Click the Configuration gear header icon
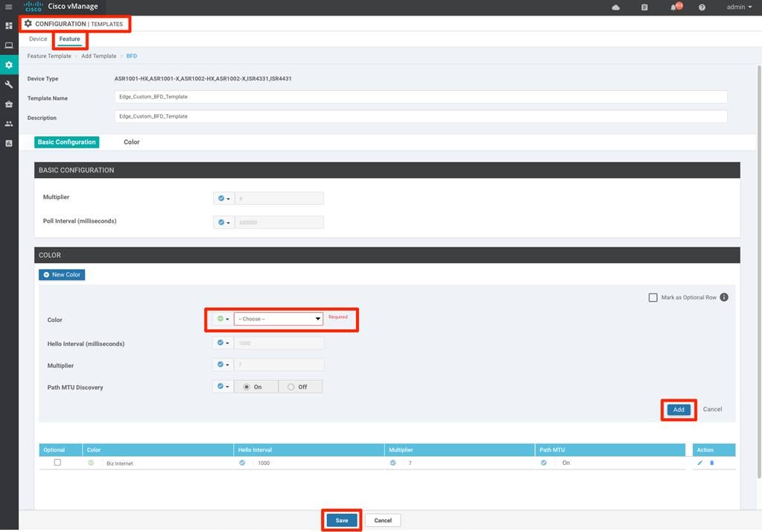 [x=28, y=23]
